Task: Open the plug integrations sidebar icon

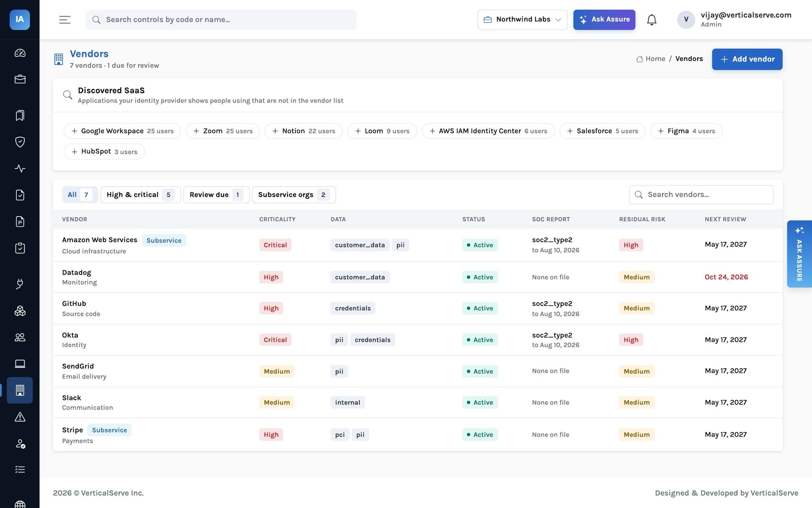Action: pos(20,284)
